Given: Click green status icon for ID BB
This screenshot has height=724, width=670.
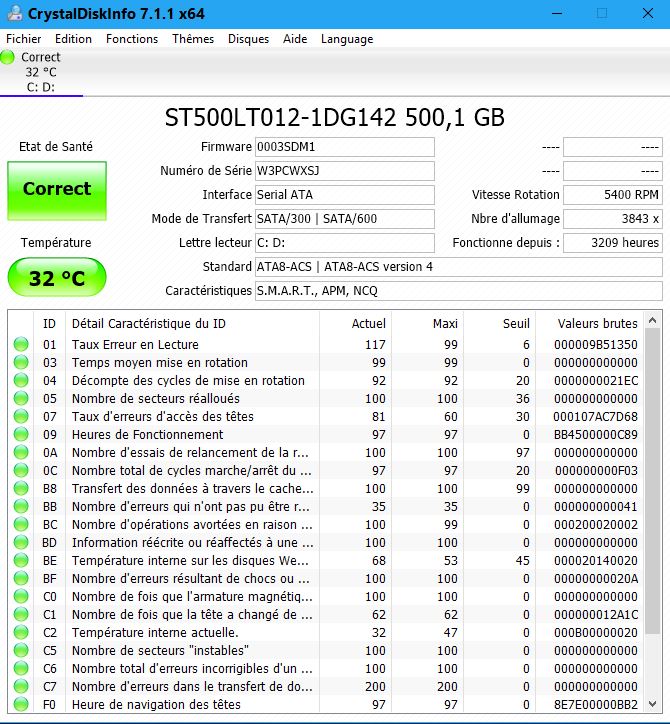Looking at the screenshot, I should click(21, 507).
